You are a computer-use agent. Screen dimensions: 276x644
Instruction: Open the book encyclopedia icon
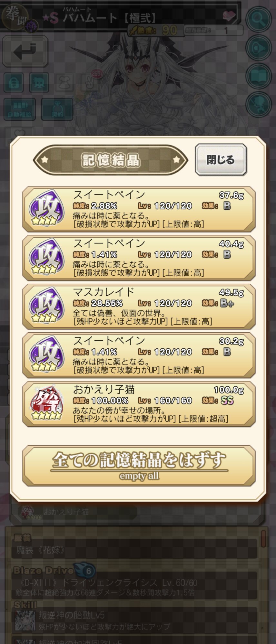(258, 76)
